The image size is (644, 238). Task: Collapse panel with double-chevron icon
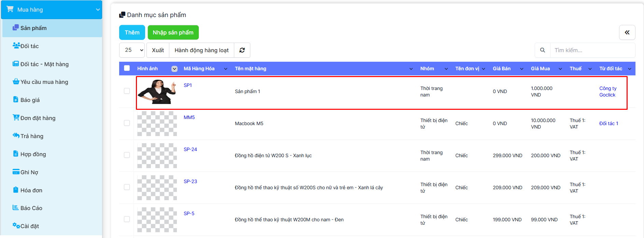pos(627,32)
